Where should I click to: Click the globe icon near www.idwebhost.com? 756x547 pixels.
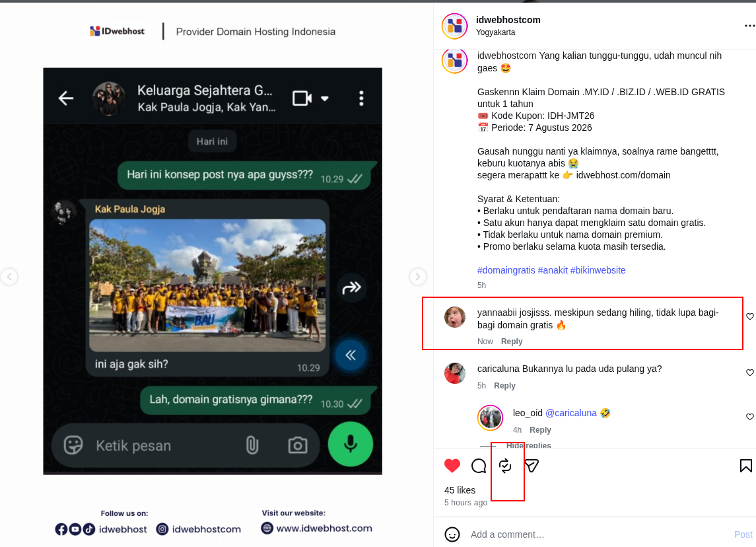267,529
